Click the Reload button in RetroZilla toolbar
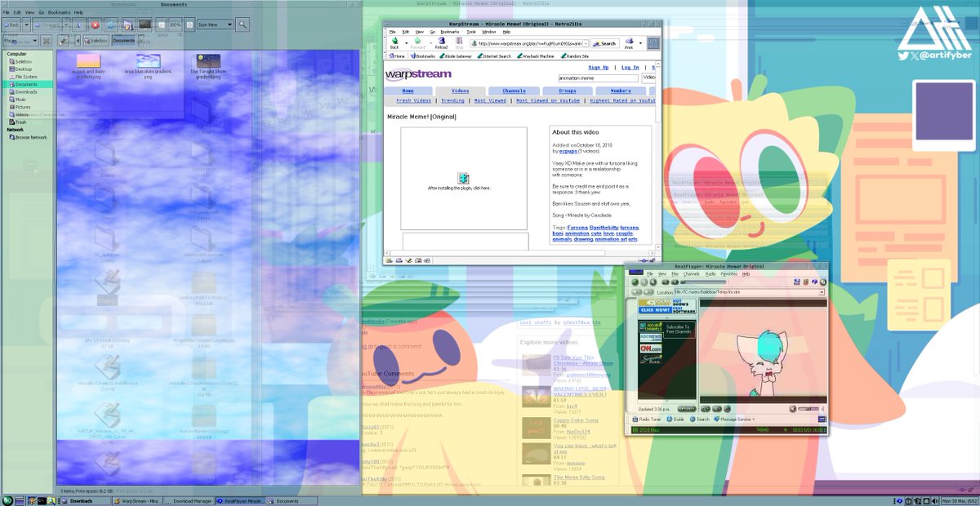980x506 pixels. (441, 43)
